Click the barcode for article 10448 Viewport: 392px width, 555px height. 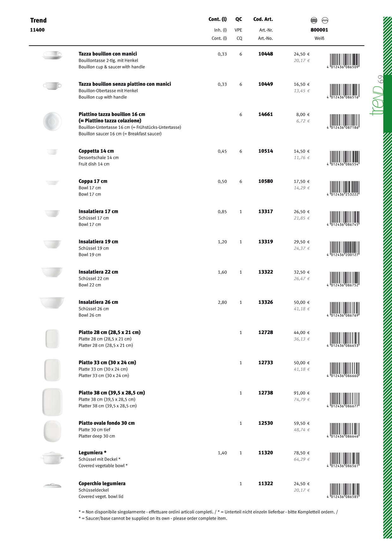tap(344, 61)
